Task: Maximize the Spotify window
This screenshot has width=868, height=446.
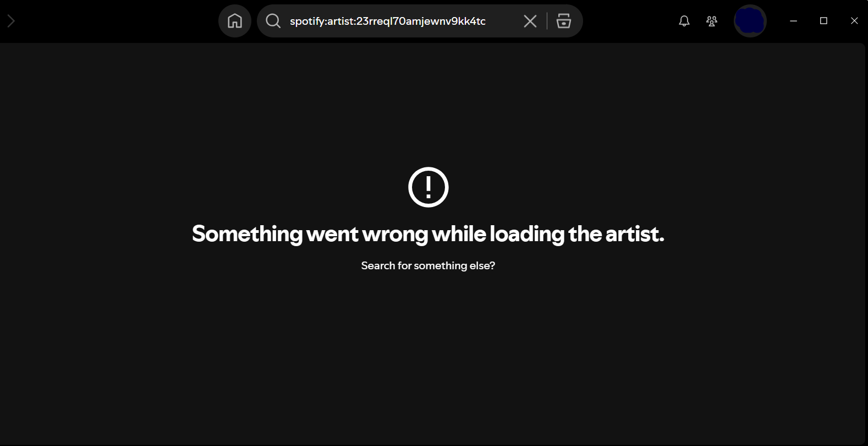Action: pyautogui.click(x=823, y=21)
